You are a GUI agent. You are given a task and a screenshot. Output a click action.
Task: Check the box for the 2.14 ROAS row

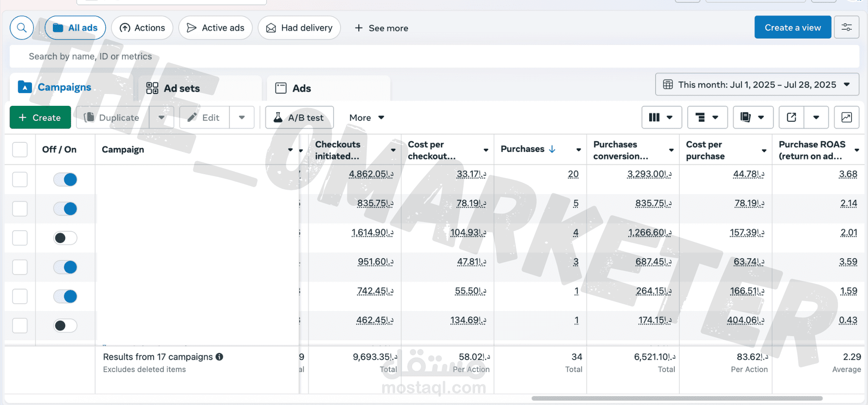click(20, 209)
